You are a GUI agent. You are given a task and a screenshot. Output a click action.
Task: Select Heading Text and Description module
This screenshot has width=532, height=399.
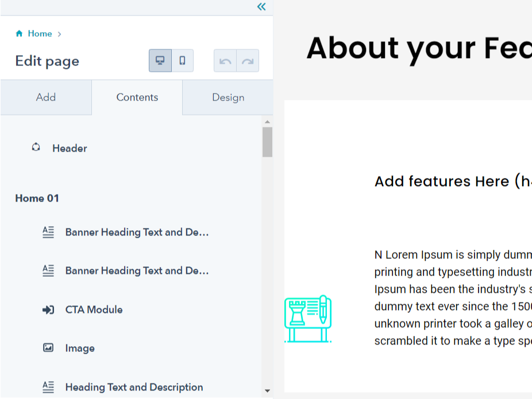point(134,387)
